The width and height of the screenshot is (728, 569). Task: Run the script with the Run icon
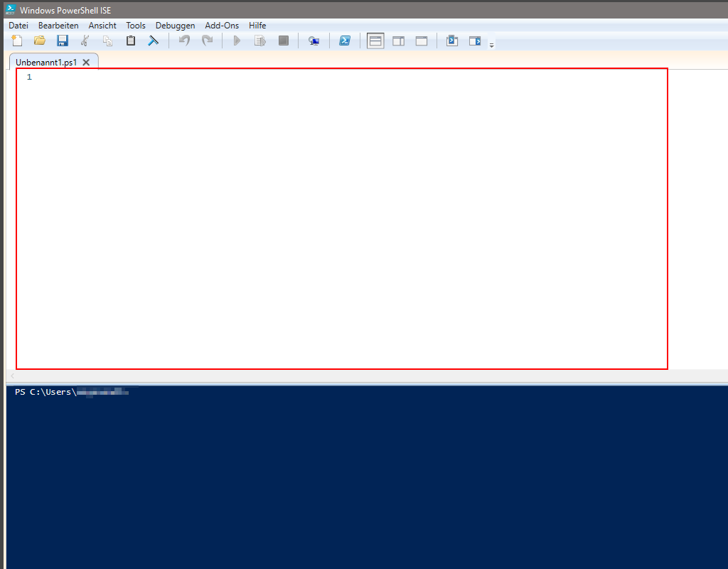237,41
